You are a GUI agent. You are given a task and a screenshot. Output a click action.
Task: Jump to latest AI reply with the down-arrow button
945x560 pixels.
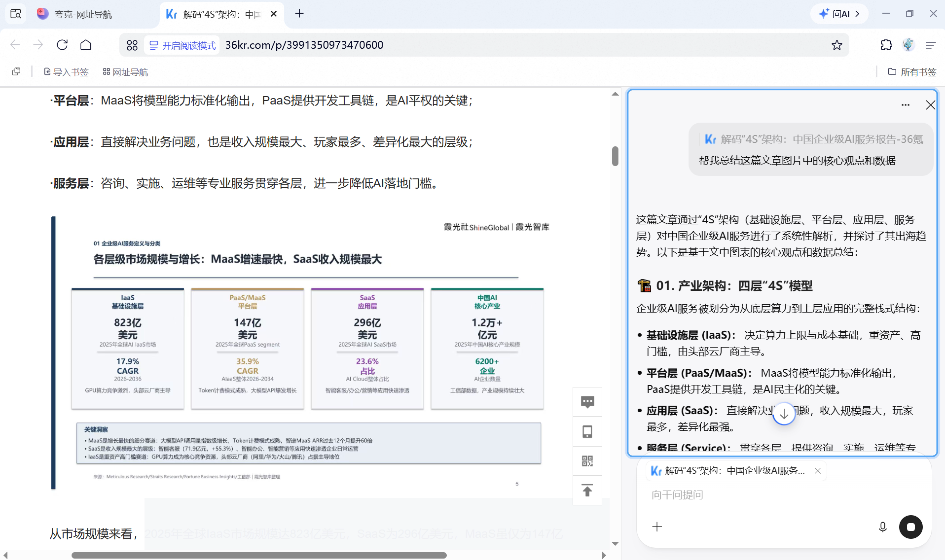click(x=784, y=414)
